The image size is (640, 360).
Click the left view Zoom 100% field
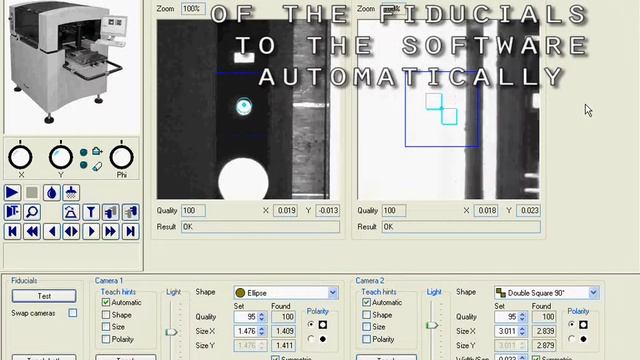pyautogui.click(x=193, y=9)
